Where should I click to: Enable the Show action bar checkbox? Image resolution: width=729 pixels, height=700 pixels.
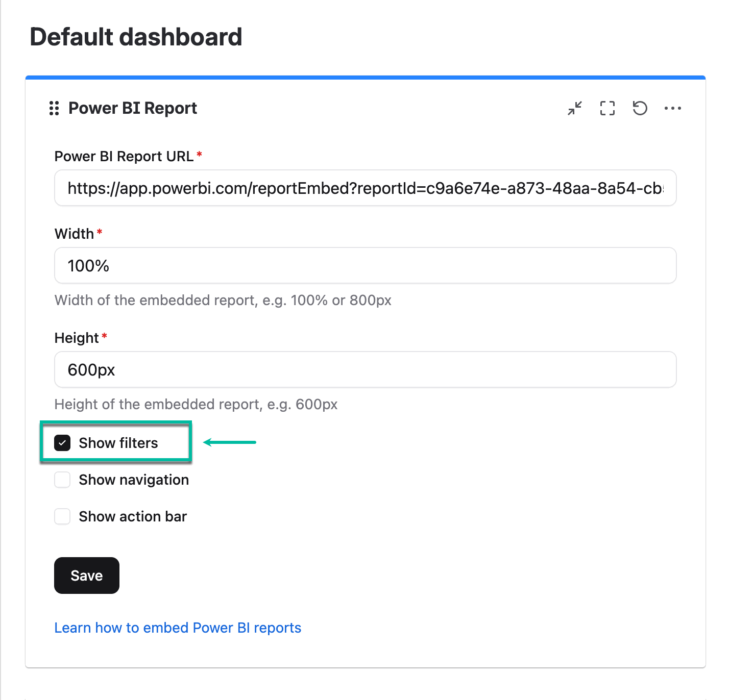(62, 516)
